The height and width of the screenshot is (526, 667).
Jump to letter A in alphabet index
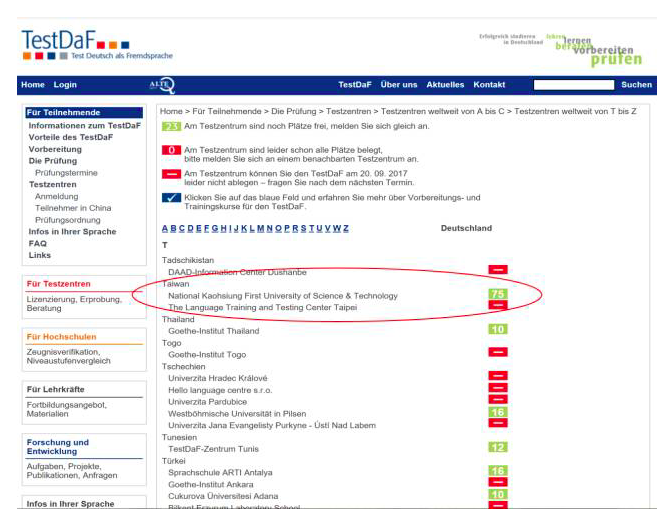click(x=165, y=228)
